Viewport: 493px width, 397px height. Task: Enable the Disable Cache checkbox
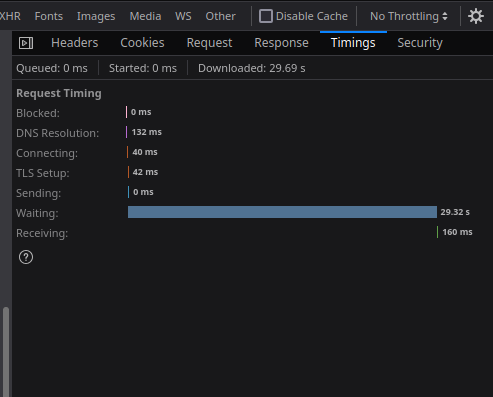pyautogui.click(x=266, y=16)
